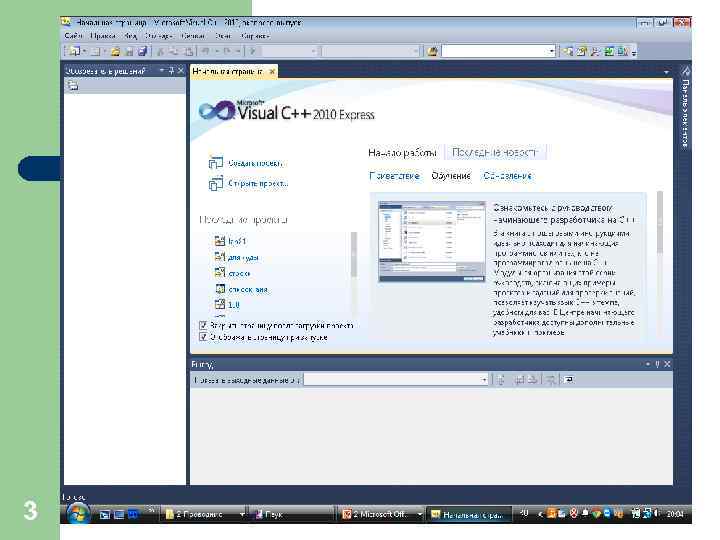Image resolution: width=720 pixels, height=540 pixels.
Task: Open recent project named 1.0
Action: tap(234, 304)
